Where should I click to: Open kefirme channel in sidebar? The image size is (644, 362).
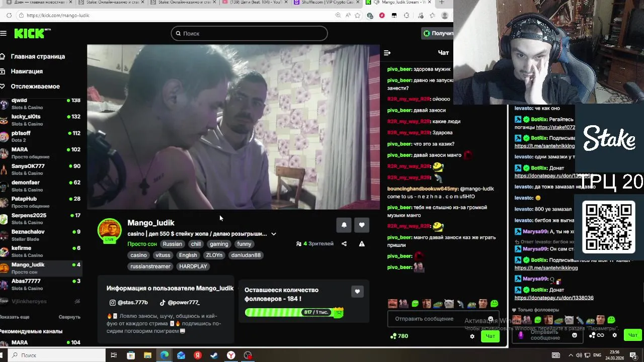[40, 251]
